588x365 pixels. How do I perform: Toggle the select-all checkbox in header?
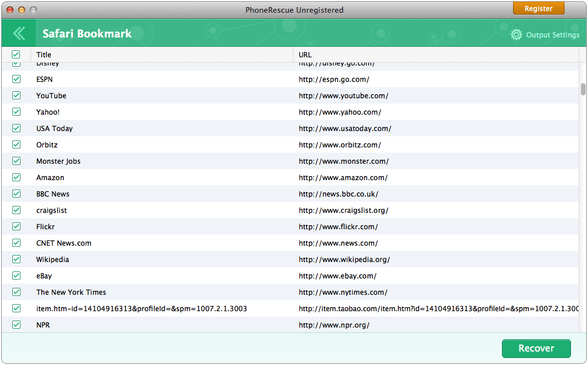tap(16, 54)
